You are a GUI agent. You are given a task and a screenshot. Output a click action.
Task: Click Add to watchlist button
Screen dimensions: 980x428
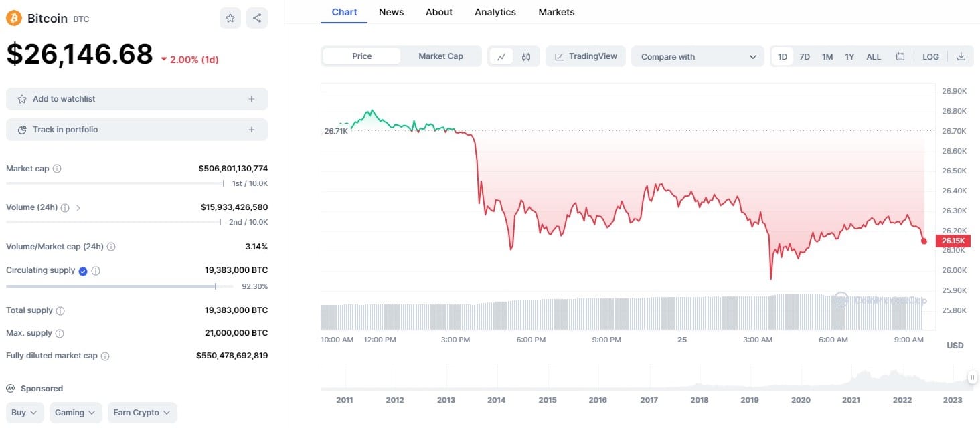(137, 99)
